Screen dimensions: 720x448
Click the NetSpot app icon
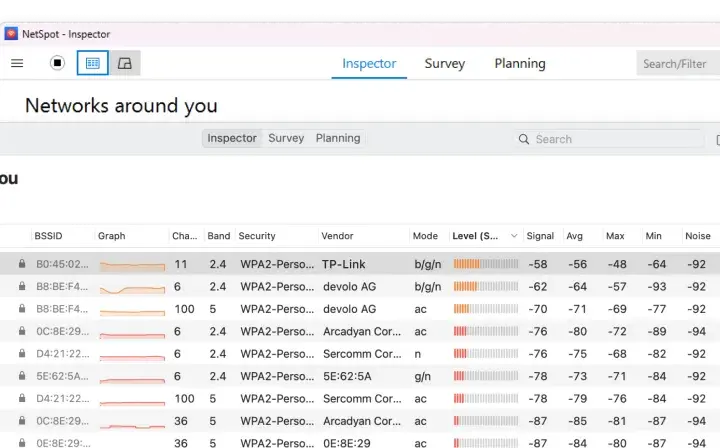11,34
